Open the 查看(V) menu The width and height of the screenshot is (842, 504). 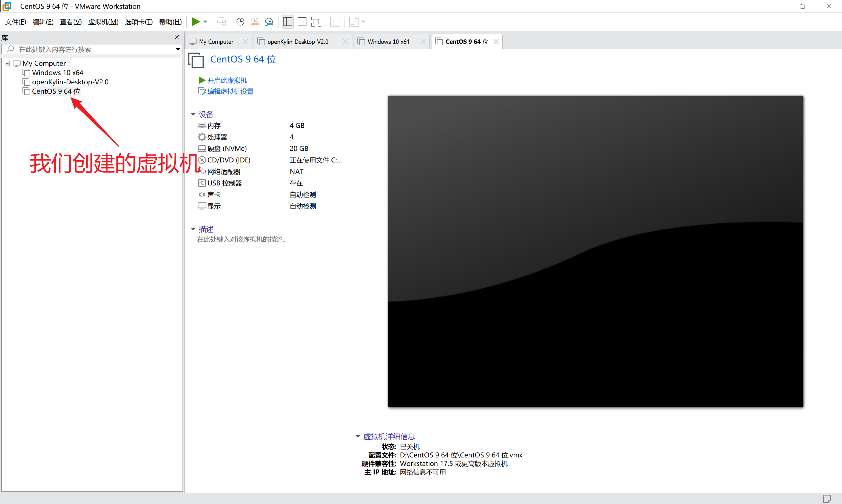[71, 22]
